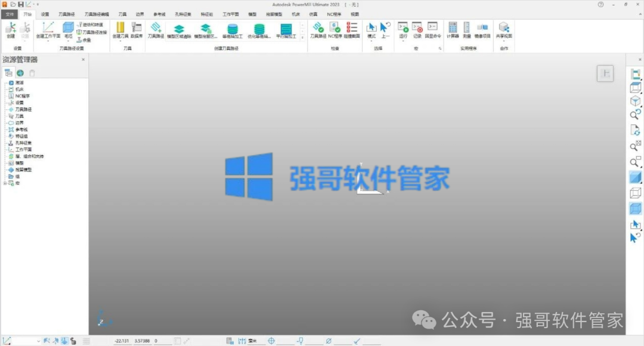Open the 文件 file tab
644x346 pixels.
tap(10, 14)
